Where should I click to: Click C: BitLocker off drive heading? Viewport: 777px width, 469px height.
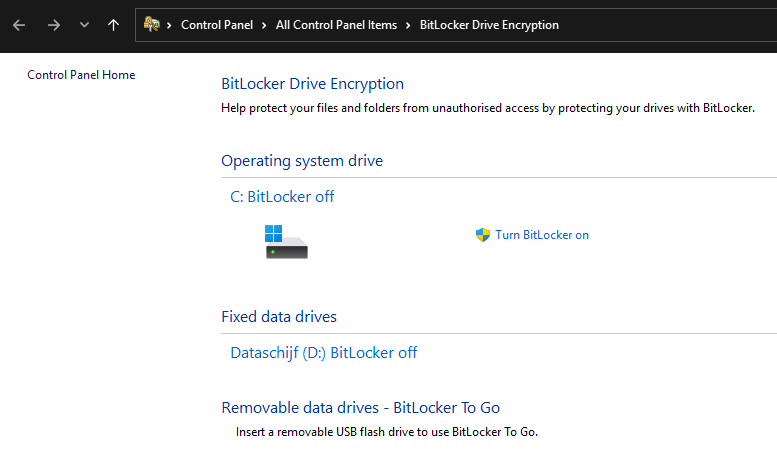282,197
